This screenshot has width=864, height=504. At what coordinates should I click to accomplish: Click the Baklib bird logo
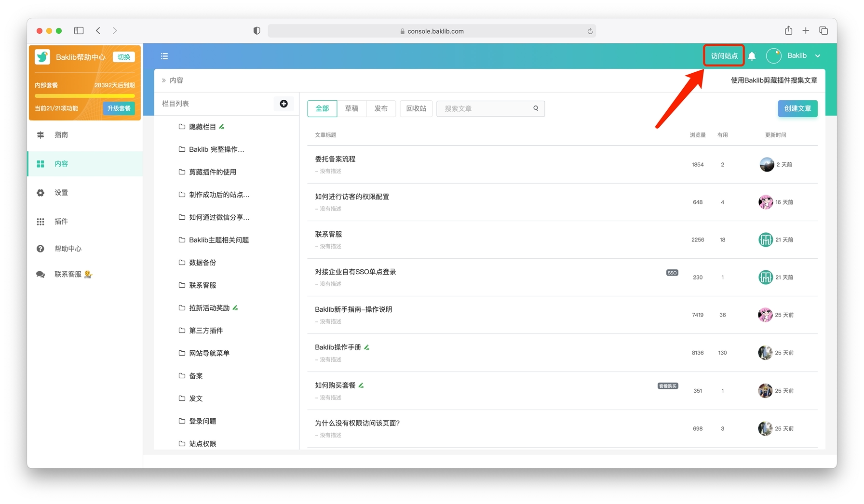42,57
